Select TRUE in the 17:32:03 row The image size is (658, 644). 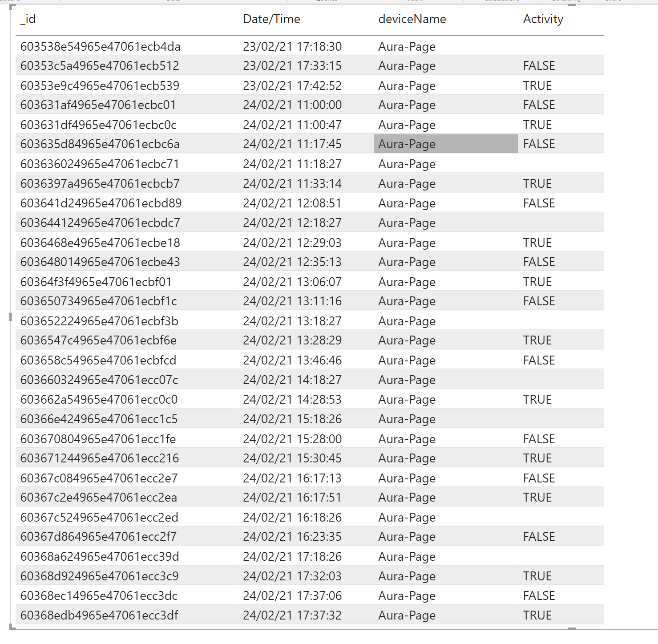tap(537, 576)
